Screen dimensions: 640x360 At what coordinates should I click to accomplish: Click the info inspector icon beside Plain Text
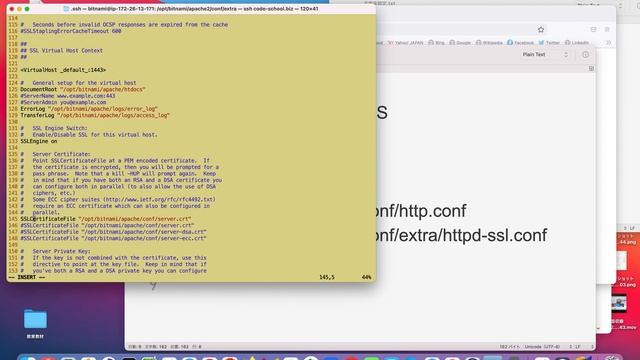tap(585, 55)
